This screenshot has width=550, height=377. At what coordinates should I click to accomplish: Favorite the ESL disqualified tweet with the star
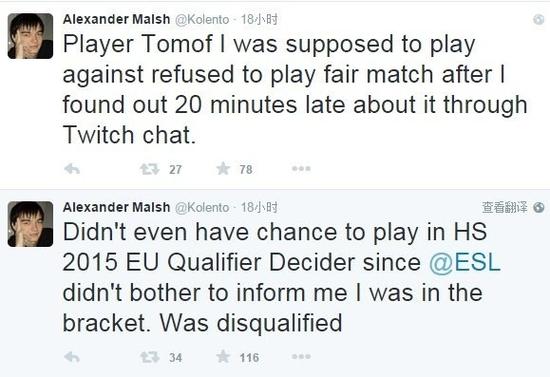pyautogui.click(x=223, y=357)
